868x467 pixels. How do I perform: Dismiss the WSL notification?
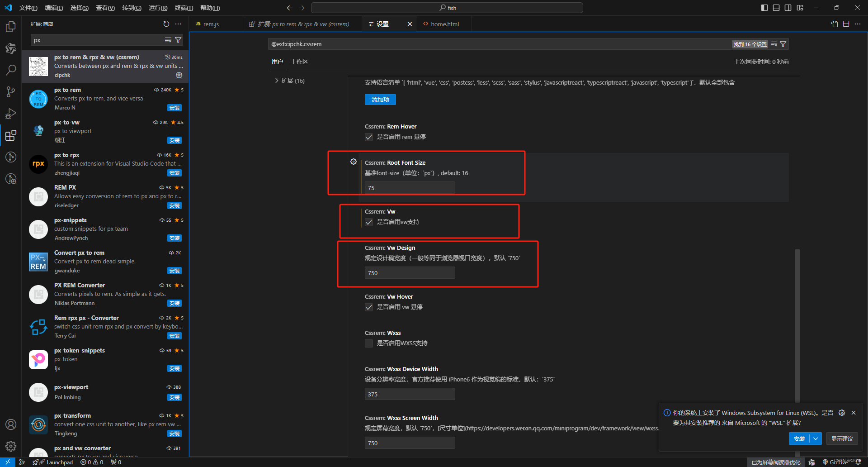pos(854,413)
